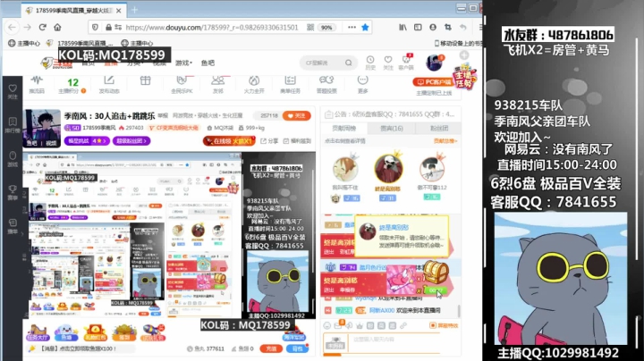
Task: Open the 福利签到 link
Action: [297, 141]
